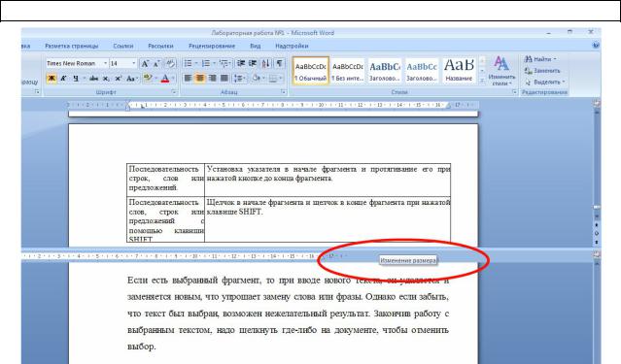The height and width of the screenshot is (364, 621).
Task: Open the font color dropdown arrow
Action: [173, 79]
